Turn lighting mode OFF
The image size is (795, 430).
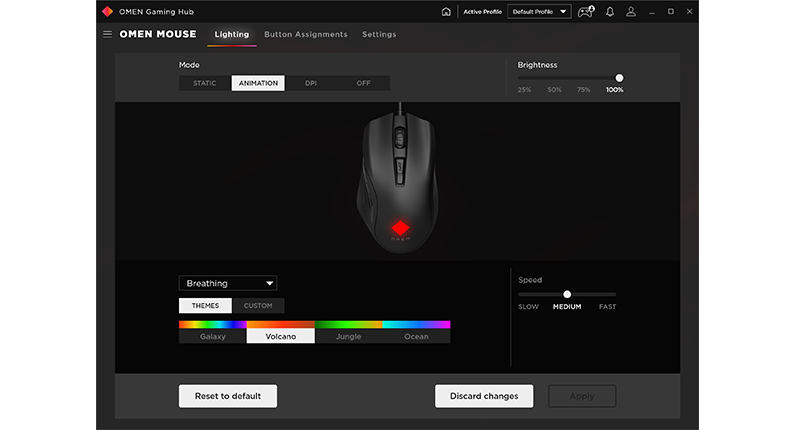pyautogui.click(x=364, y=83)
